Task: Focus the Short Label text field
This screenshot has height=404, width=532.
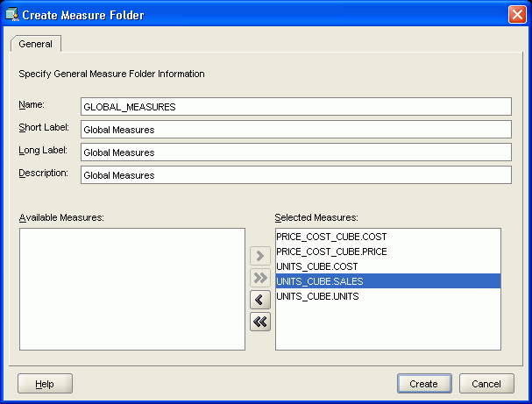Action: point(295,129)
